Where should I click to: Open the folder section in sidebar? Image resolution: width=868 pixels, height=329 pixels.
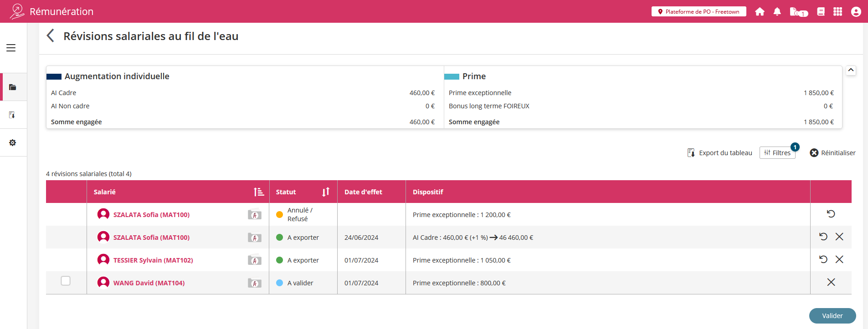13,87
